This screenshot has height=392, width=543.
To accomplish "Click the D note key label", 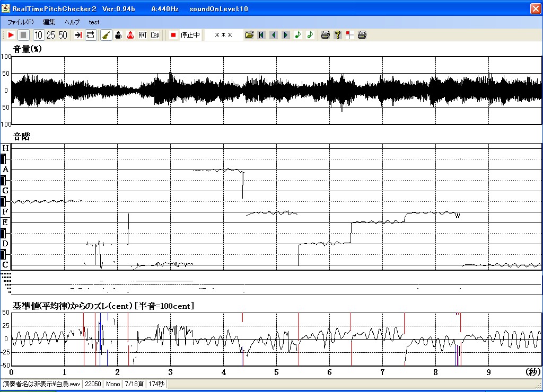I will click(5, 244).
